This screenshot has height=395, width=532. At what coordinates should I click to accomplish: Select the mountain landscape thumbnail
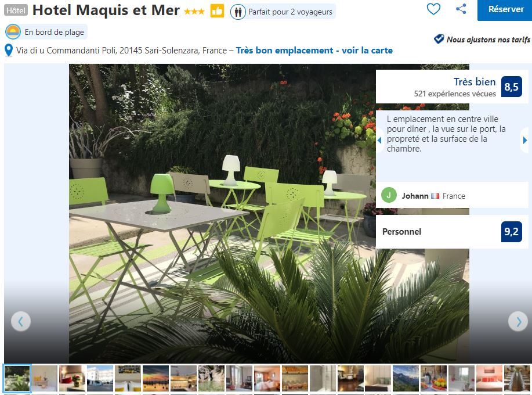coord(406,378)
